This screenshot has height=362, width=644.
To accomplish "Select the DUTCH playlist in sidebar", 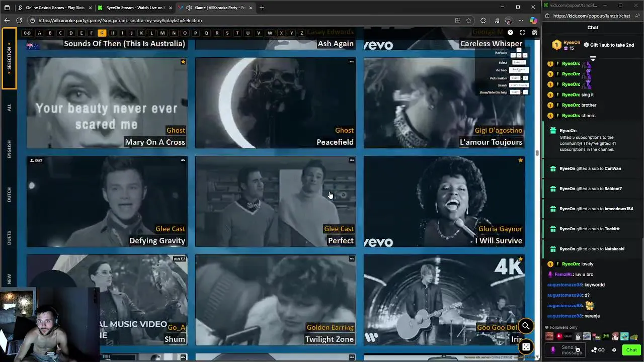I will click(x=9, y=195).
